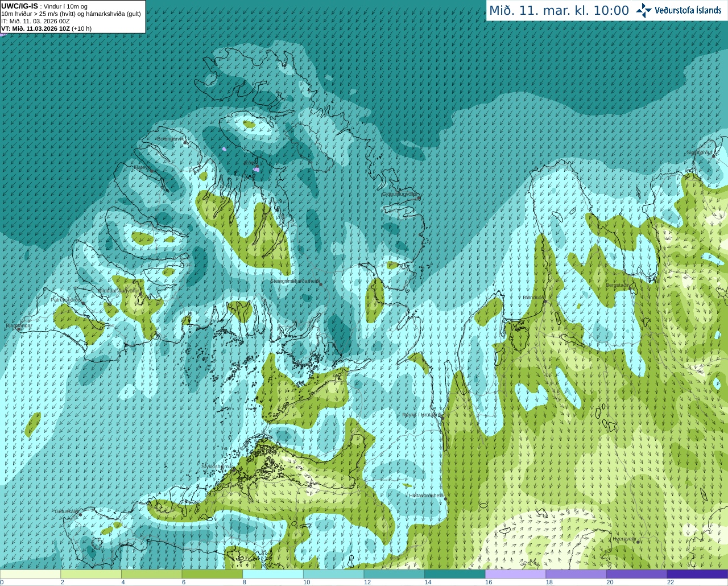The image size is (728, 586).
Task: Select the pale yellow 0–2 m/s legend swatch
Action: 30,574
